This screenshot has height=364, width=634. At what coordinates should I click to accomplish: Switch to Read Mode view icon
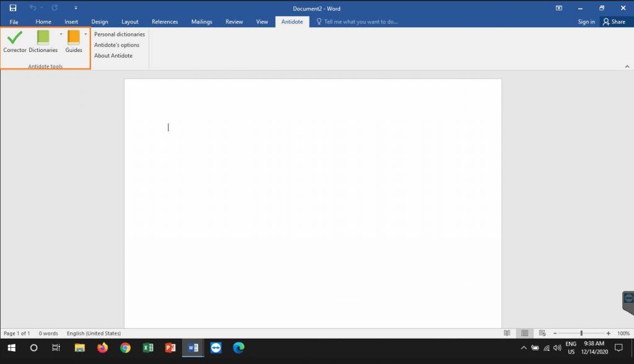click(507, 333)
